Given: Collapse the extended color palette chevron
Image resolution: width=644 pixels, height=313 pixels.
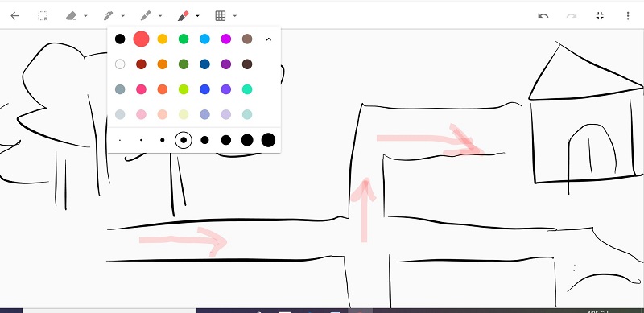Looking at the screenshot, I should [x=269, y=39].
